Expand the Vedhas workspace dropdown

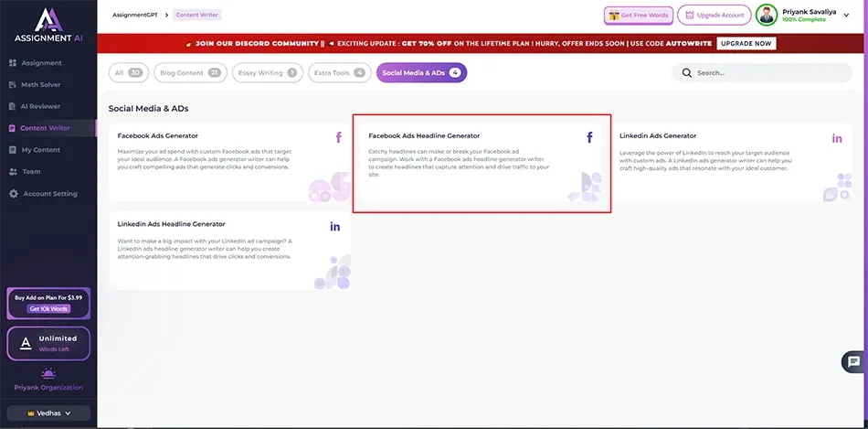point(48,413)
